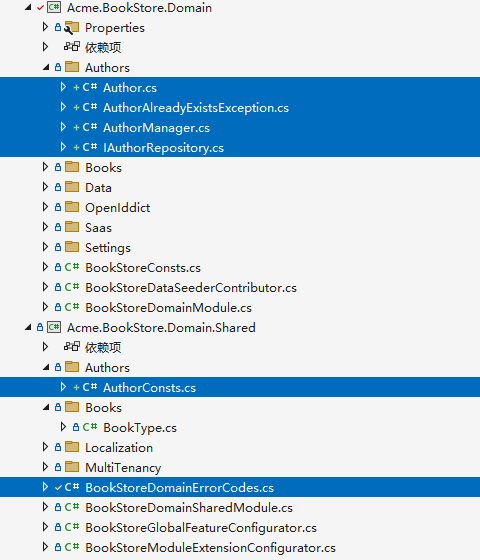
Task: Collapse the Acme.BookStore.Domain.Shared project node
Action: point(28,328)
